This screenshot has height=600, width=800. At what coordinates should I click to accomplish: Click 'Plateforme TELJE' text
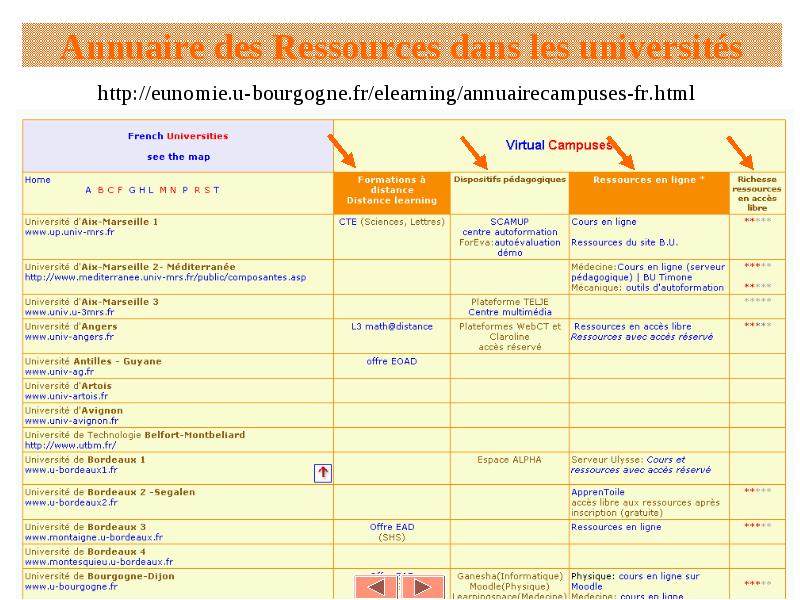pyautogui.click(x=510, y=302)
